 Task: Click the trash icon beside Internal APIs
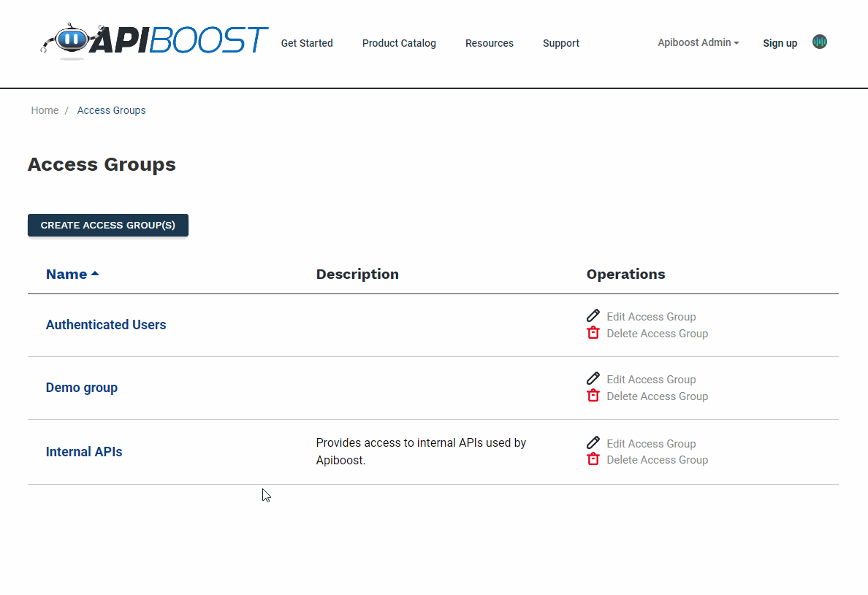tap(593, 458)
